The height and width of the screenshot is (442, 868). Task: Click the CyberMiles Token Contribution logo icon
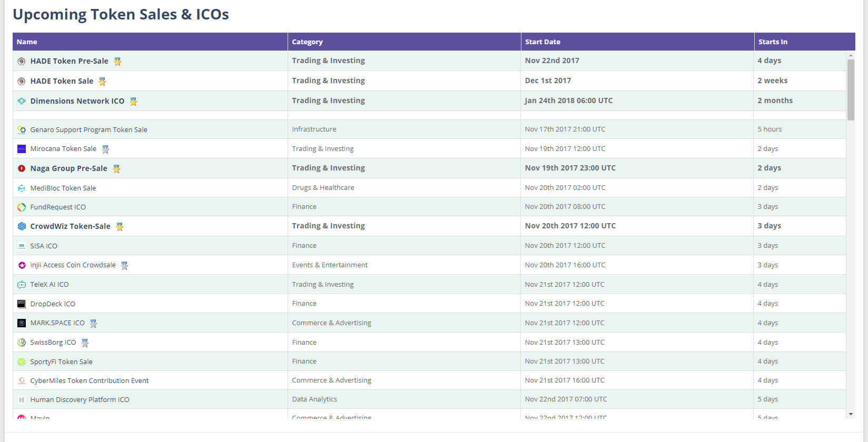pos(22,381)
